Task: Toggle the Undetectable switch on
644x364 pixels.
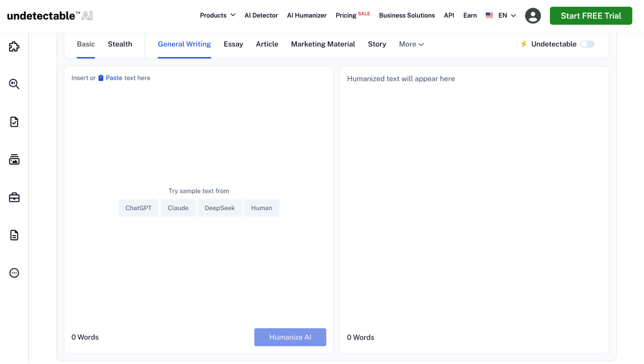Action: [x=587, y=44]
